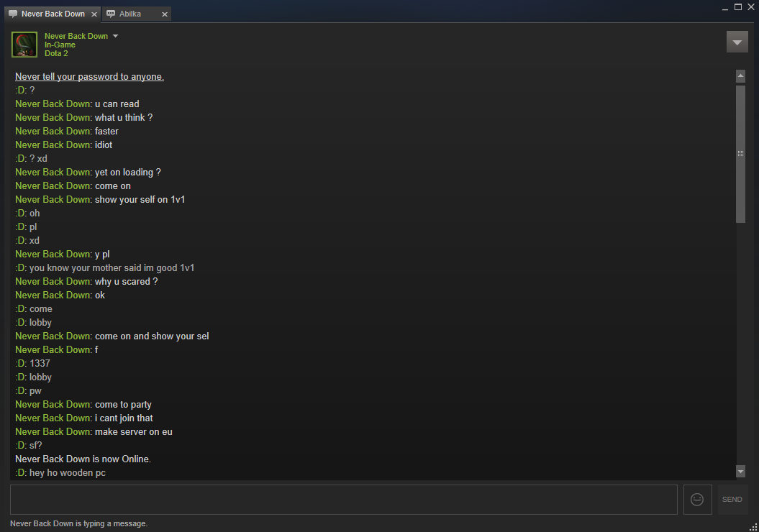The width and height of the screenshot is (759, 532).
Task: Click Never Back Down name in header
Action: coord(76,36)
